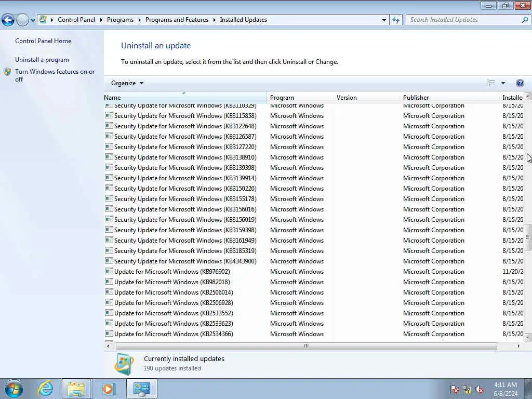Open the view options dropdown arrow
This screenshot has width=532, height=399.
[503, 83]
